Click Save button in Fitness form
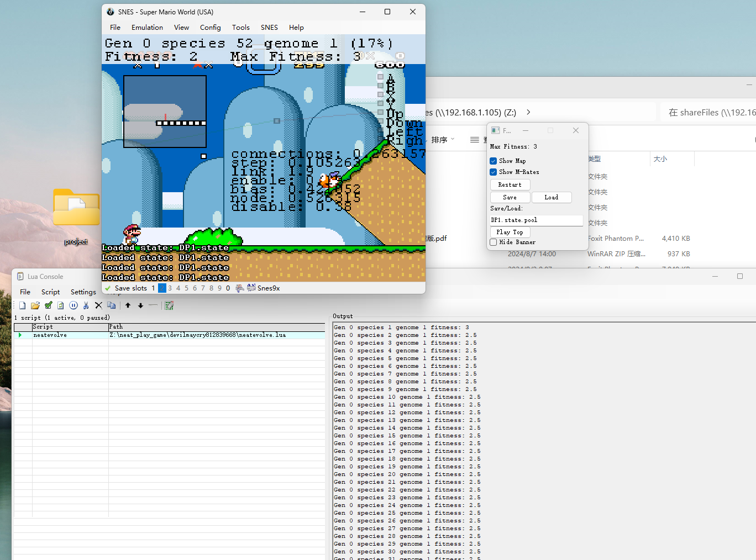Viewport: 756px width, 560px height. (510, 198)
